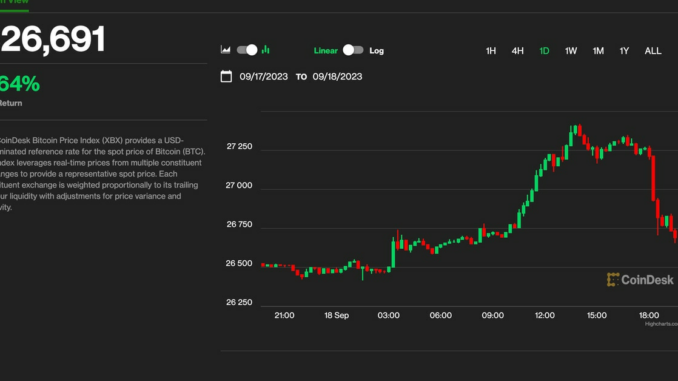Click the 26 500 y-axis label

(239, 263)
